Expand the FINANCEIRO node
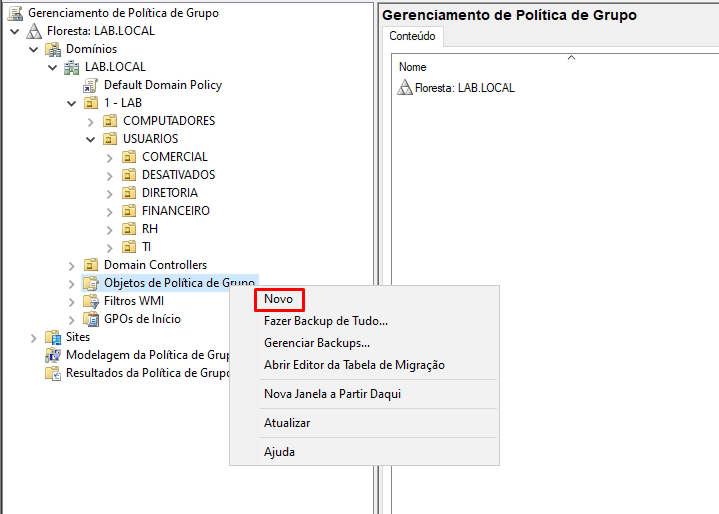This screenshot has width=719, height=514. pos(110,211)
